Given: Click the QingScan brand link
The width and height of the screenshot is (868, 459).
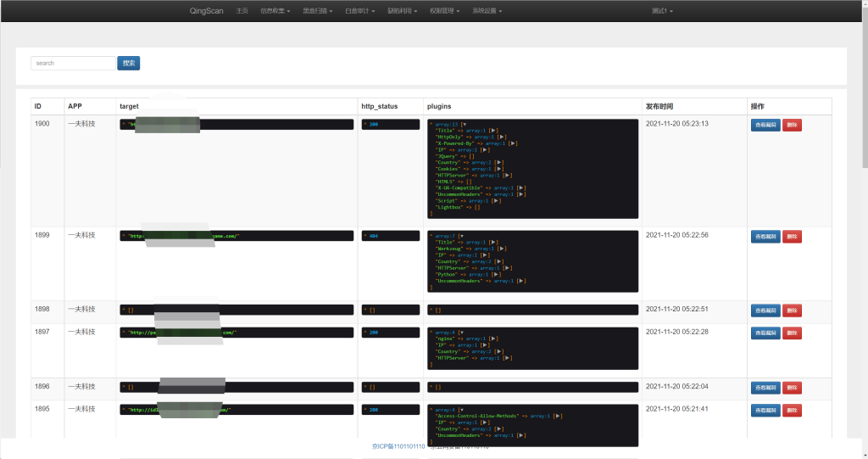Looking at the screenshot, I should [207, 11].
